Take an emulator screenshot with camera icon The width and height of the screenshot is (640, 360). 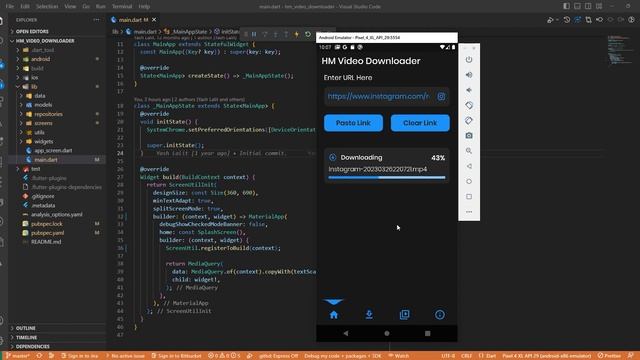(469, 136)
